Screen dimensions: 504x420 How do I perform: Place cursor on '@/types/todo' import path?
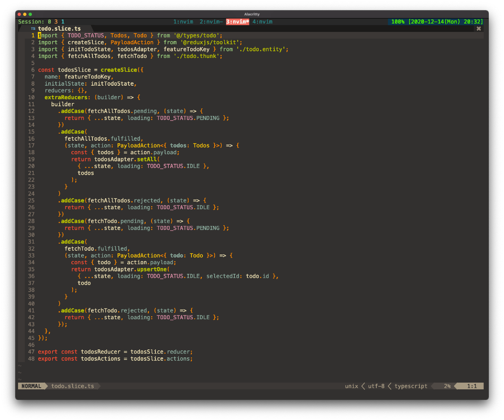pos(197,36)
